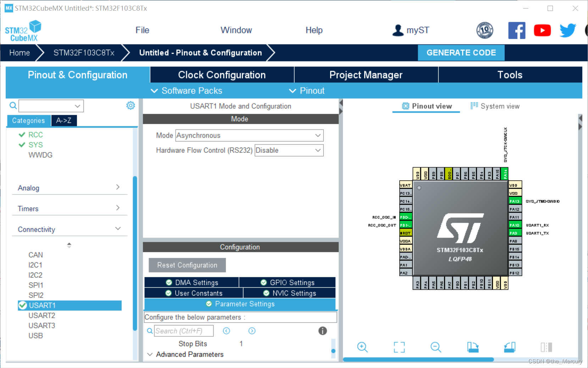The image size is (588, 368).
Task: Click the info icon in Parameter Settings
Action: point(322,331)
